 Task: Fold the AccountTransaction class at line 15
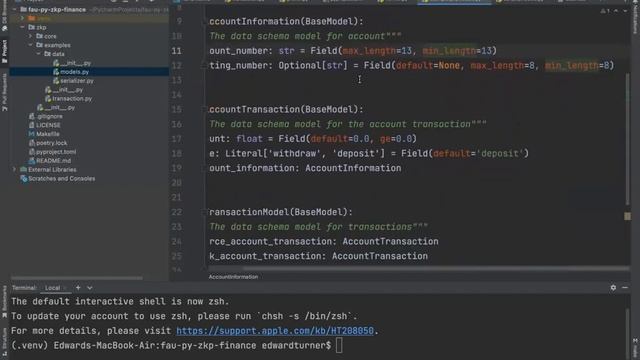(x=204, y=109)
